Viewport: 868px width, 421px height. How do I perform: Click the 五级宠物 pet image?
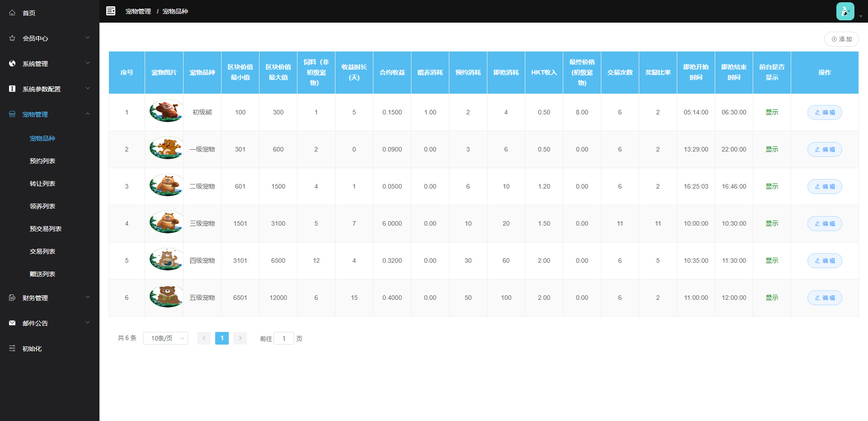[166, 296]
